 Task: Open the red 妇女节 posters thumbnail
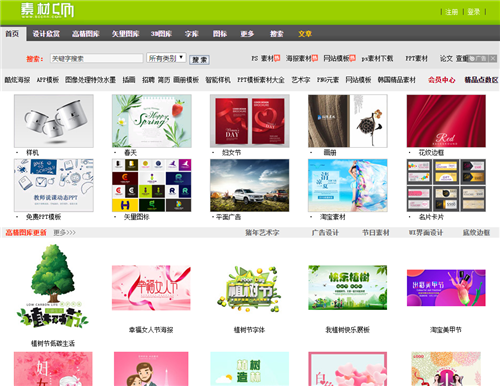(x=250, y=121)
